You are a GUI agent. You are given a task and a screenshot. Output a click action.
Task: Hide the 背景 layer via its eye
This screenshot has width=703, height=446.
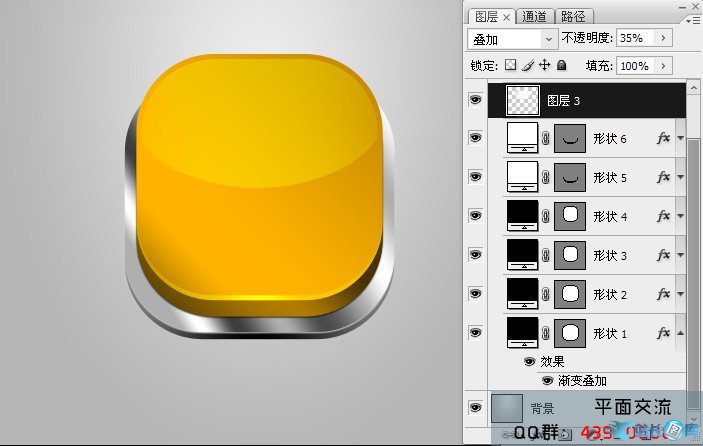coord(475,407)
